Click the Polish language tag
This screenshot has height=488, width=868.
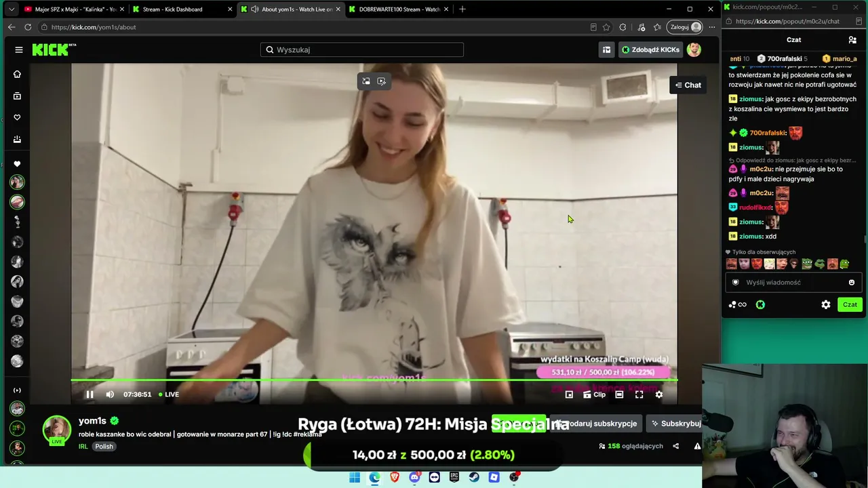tap(104, 447)
